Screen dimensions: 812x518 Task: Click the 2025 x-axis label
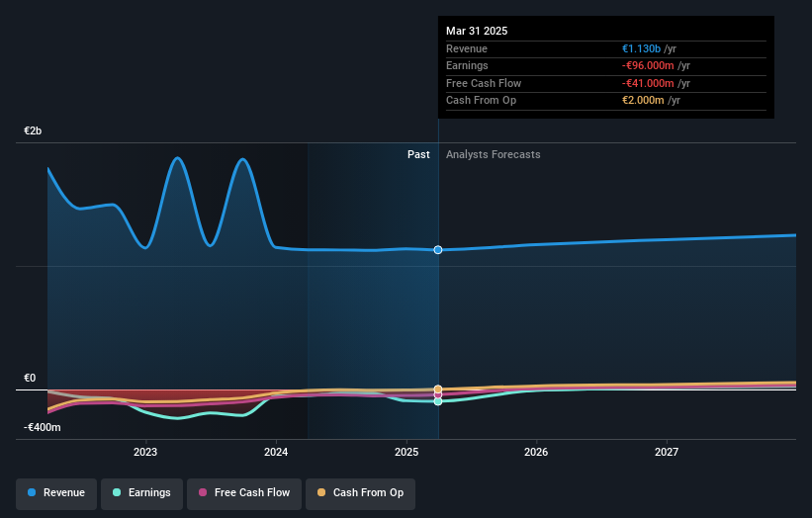406,452
